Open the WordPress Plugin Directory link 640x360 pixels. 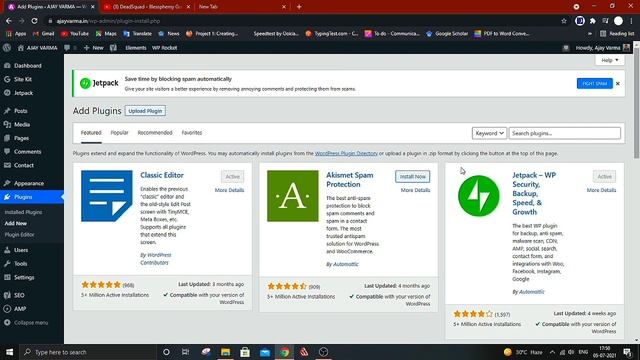346,153
